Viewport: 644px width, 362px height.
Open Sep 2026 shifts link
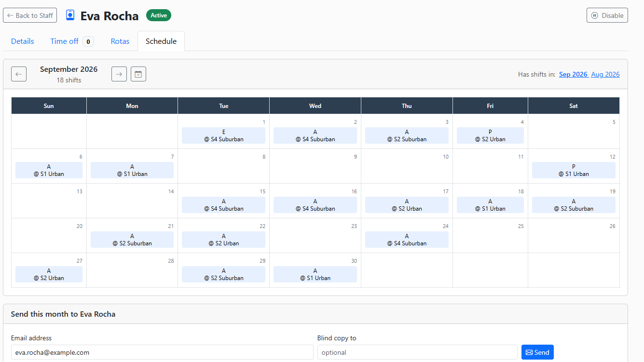[x=573, y=74]
